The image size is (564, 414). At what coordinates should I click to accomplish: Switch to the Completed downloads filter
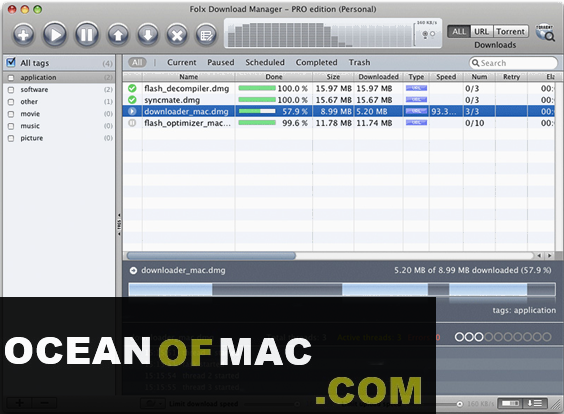[317, 63]
